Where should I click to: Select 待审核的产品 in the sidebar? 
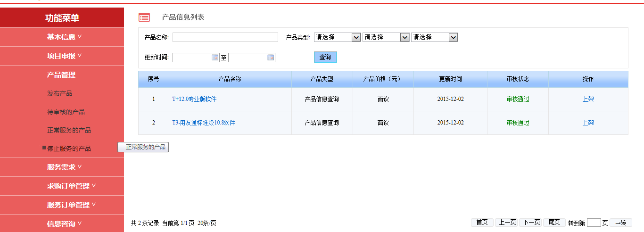[x=66, y=112]
